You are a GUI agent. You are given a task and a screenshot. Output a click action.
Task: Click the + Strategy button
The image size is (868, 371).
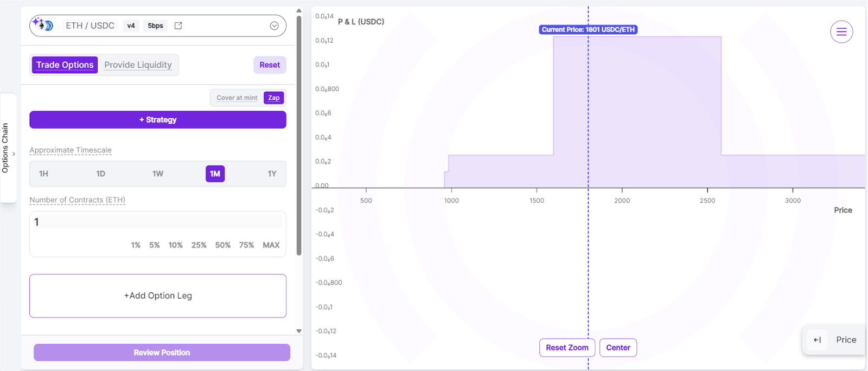pos(158,120)
